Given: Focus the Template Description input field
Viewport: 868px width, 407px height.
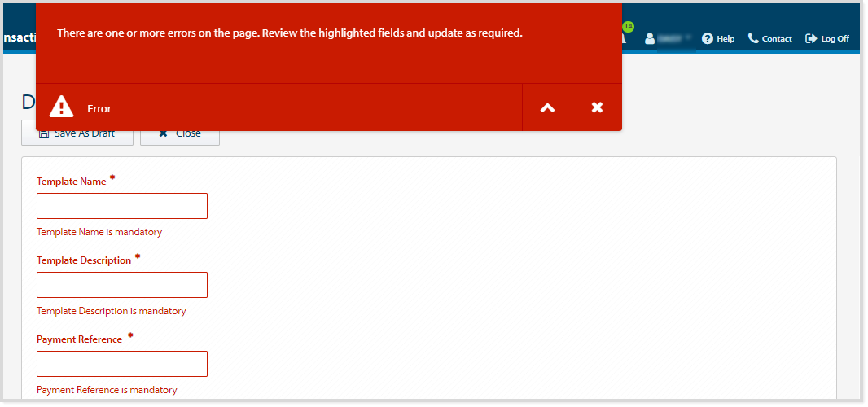Looking at the screenshot, I should [x=122, y=285].
